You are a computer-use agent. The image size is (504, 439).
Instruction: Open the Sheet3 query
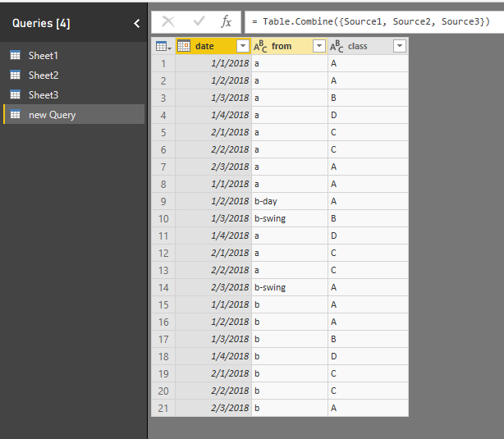pos(44,95)
